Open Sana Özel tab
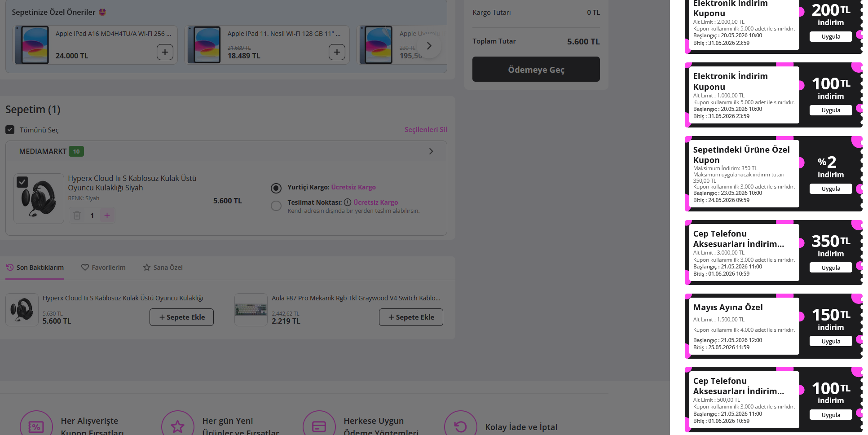Screen dimensions: 868x435 (x=163, y=268)
